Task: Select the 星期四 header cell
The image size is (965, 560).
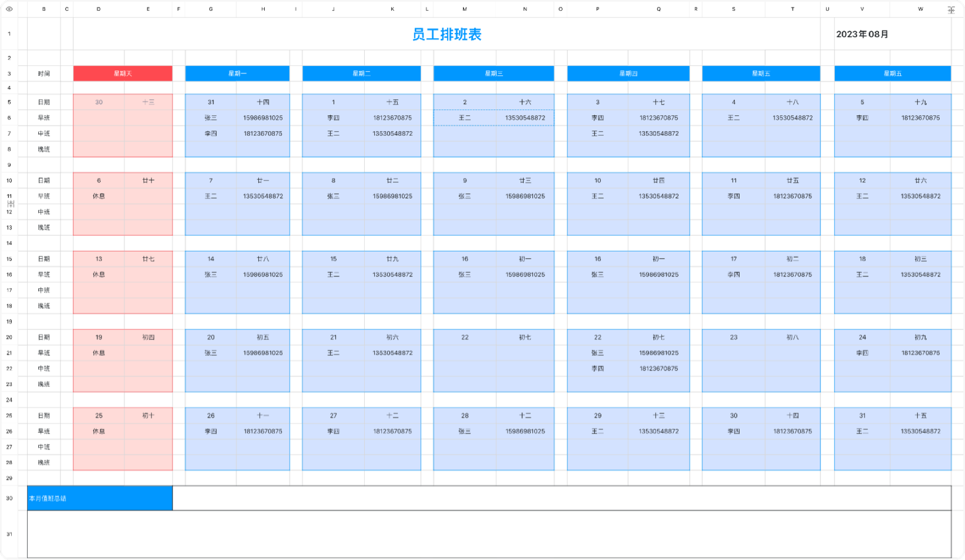Action: click(x=628, y=74)
